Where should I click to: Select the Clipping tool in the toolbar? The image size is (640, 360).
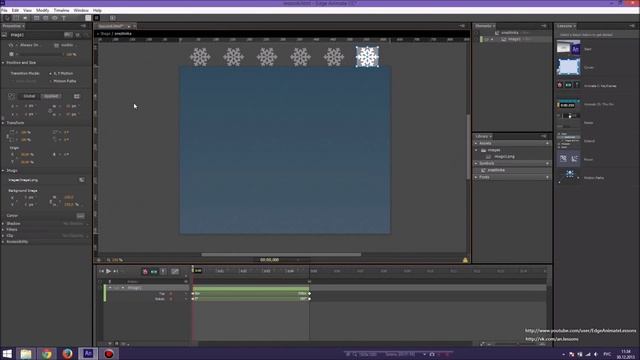(x=25, y=18)
